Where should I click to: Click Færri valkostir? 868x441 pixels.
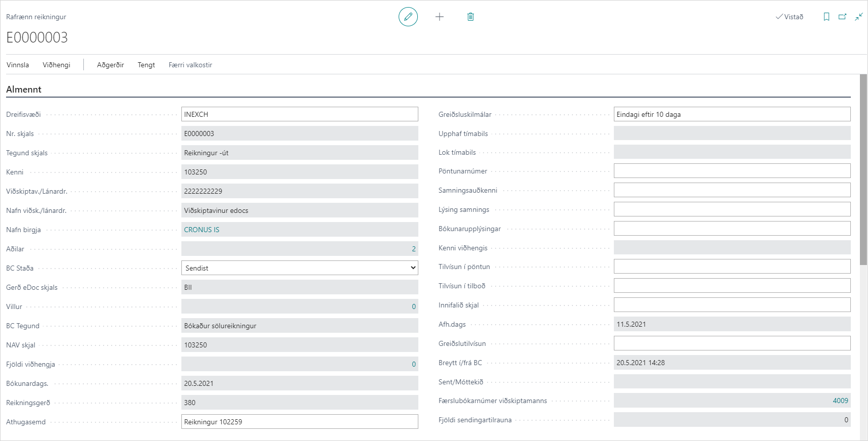[x=190, y=65]
